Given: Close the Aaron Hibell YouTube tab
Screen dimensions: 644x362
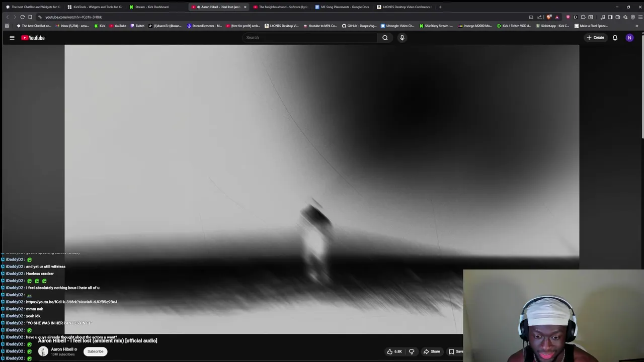Looking at the screenshot, I should 245,7.
